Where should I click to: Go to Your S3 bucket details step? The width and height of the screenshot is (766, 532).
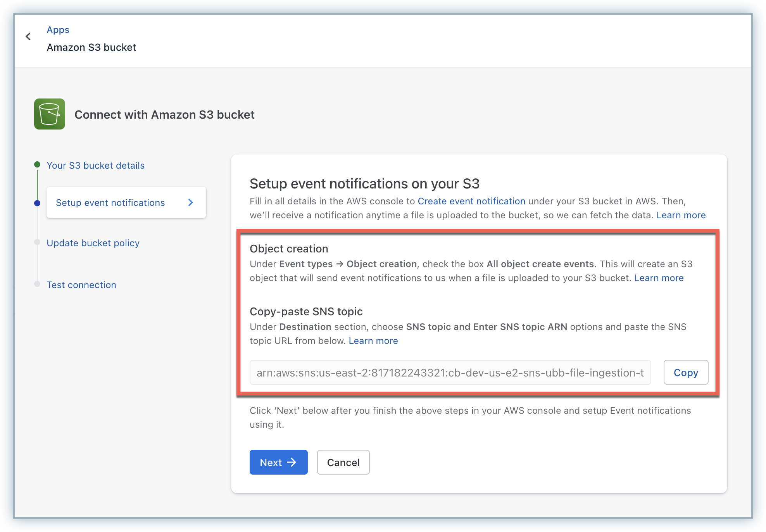click(95, 166)
